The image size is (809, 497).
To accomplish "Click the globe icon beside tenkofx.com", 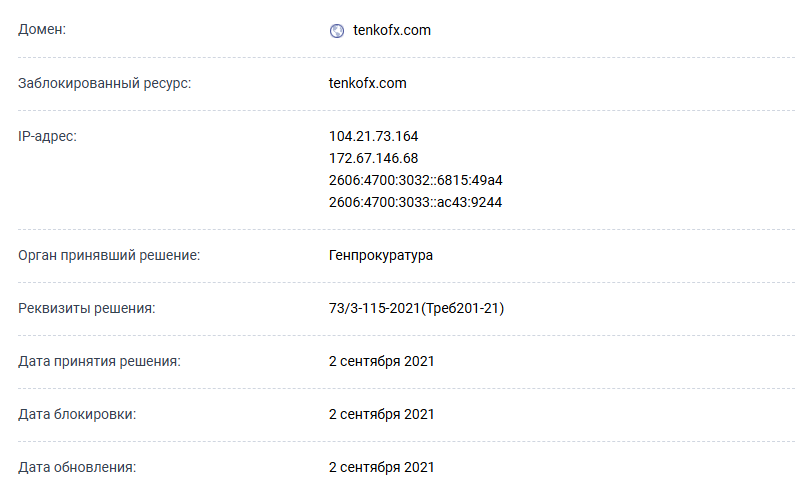I will (336, 31).
